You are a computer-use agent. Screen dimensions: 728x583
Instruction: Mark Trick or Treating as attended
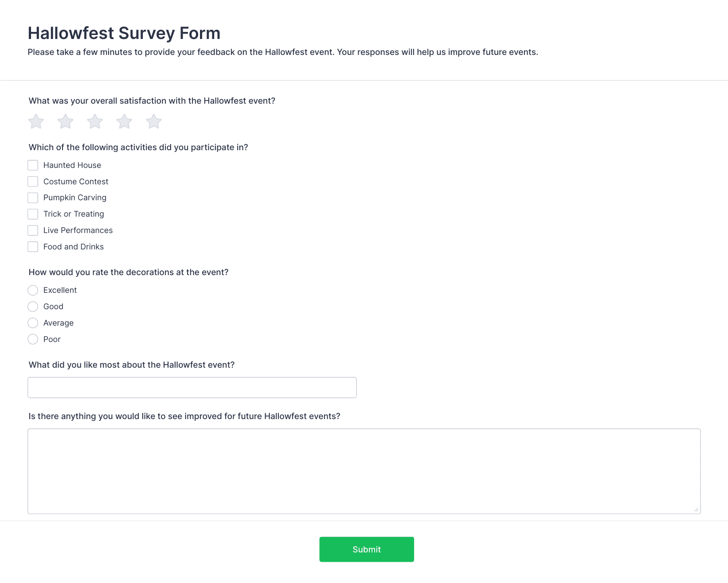click(33, 214)
